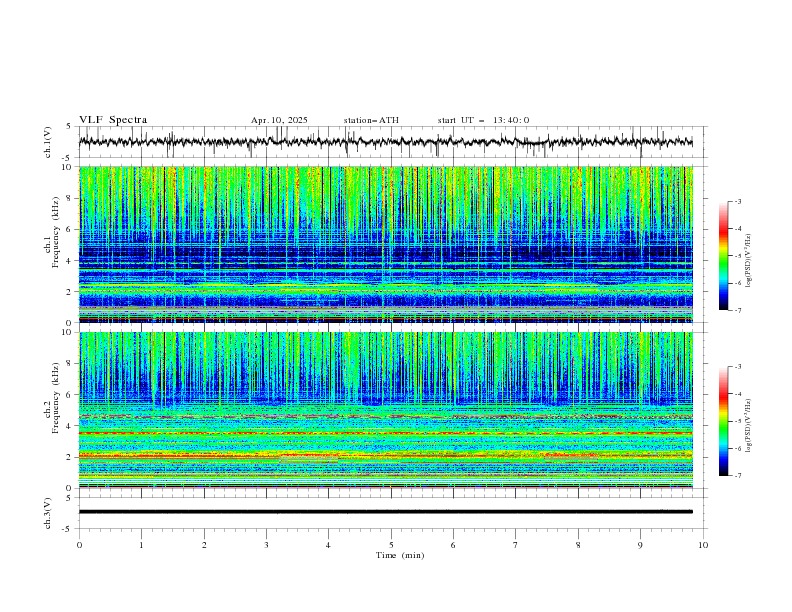Image resolution: width=792 pixels, height=612 pixels.
Task: Click the '-7' label on lower color scale
Action: (x=738, y=476)
